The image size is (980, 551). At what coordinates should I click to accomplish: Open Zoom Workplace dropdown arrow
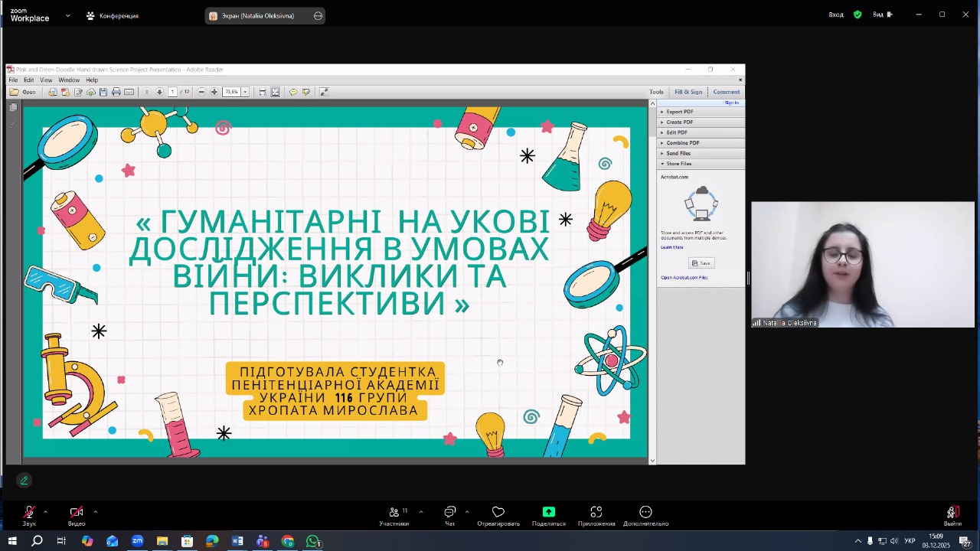click(x=67, y=15)
